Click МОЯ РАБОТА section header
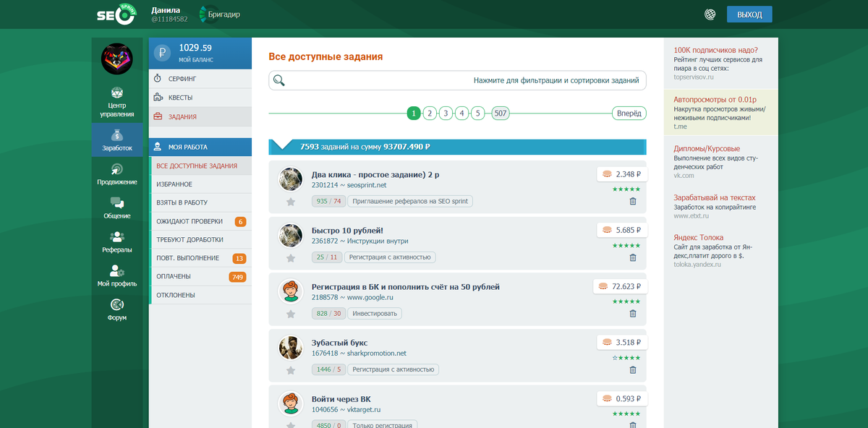Screen dimensions: 868x428 tap(200, 147)
